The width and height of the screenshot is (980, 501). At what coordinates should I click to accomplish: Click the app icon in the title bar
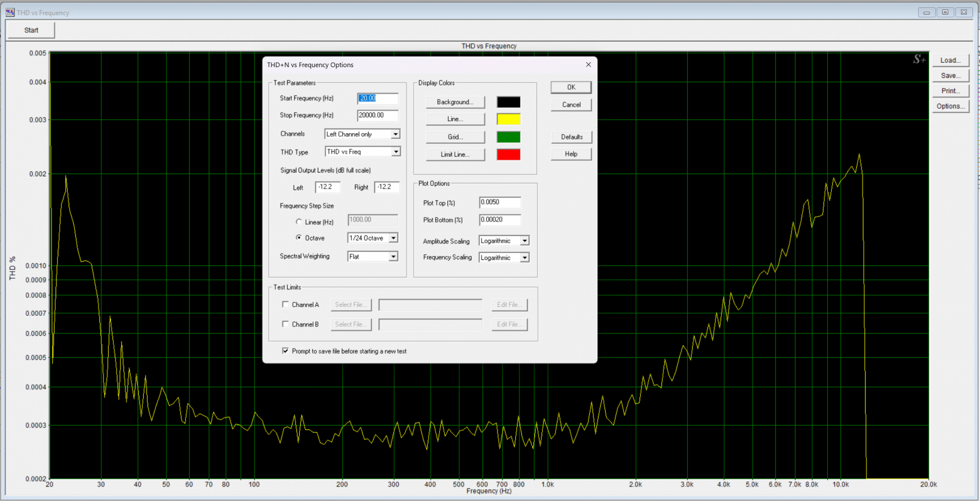coord(10,12)
